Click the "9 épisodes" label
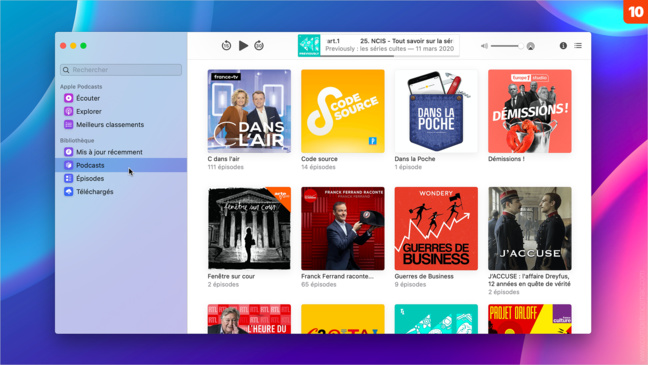Image resolution: width=648 pixels, height=365 pixels. pos(410,284)
